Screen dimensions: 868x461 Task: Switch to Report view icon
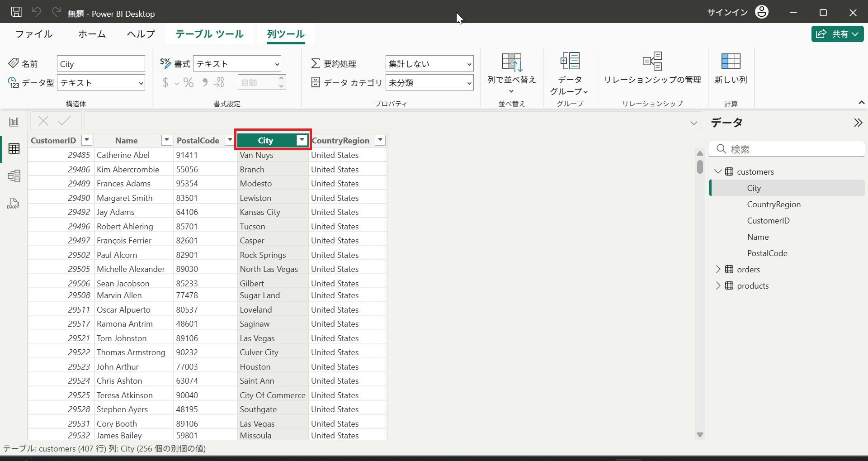tap(14, 122)
